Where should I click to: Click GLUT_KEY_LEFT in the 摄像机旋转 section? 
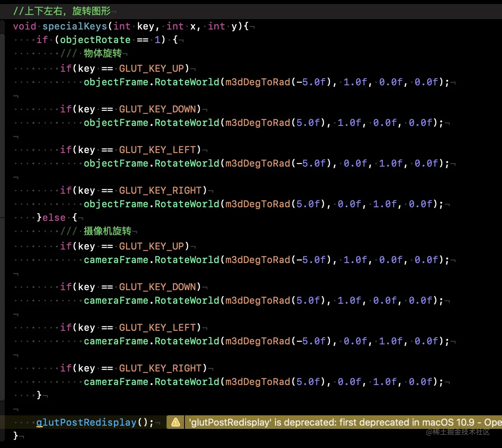click(157, 328)
